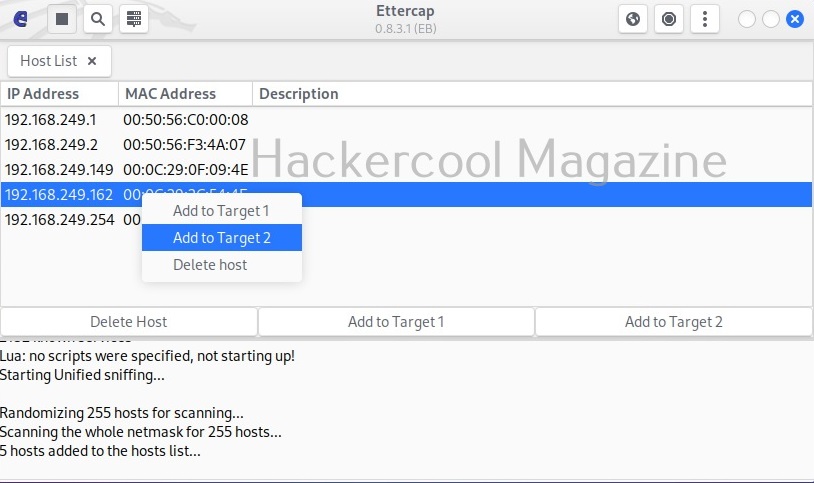Viewport: 814px width, 483px height.
Task: Click 'Randomizing 255 hosts for scanning' log line
Action: [121, 413]
